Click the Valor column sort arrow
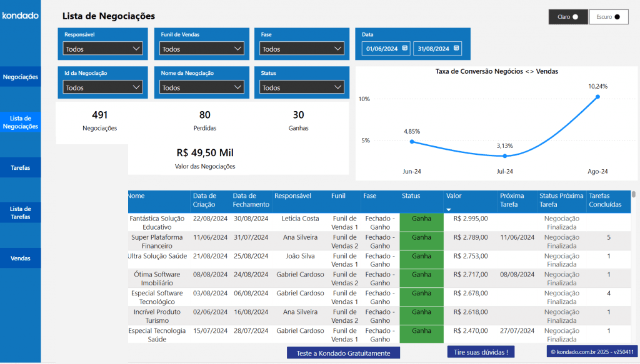This screenshot has width=640, height=364. [x=449, y=210]
